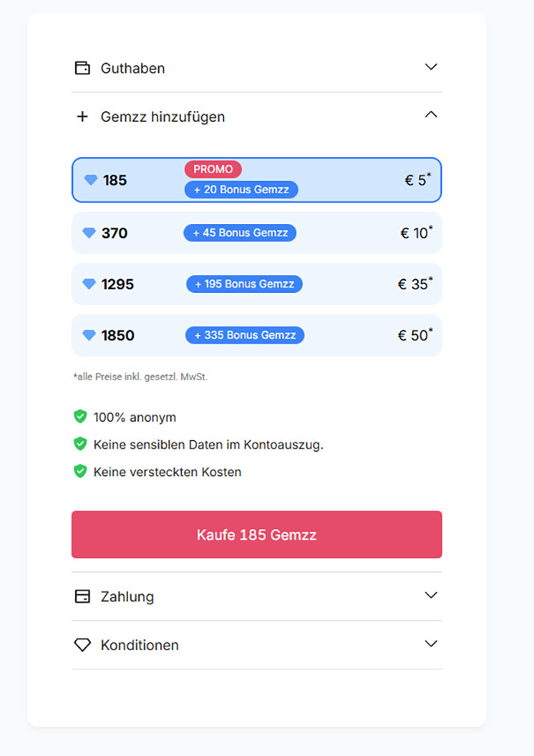Click the + 335 Bonus Gemzz badge

(x=245, y=335)
